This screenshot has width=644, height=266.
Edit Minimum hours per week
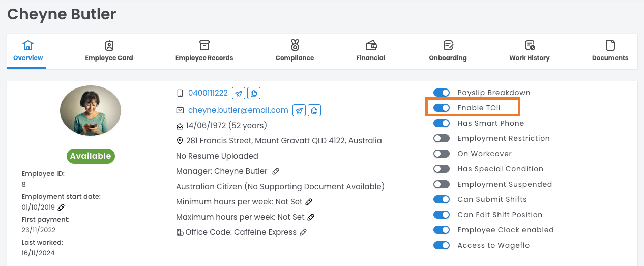[309, 202]
